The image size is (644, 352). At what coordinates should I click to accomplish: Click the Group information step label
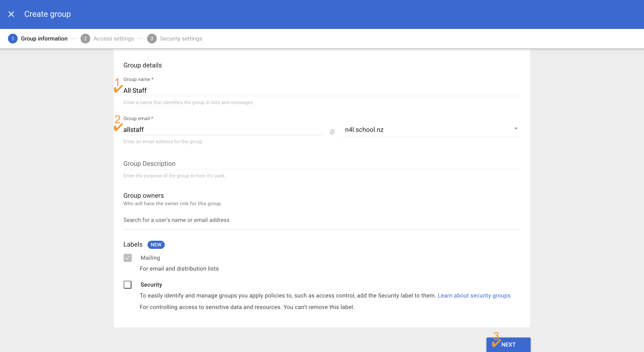(x=44, y=38)
